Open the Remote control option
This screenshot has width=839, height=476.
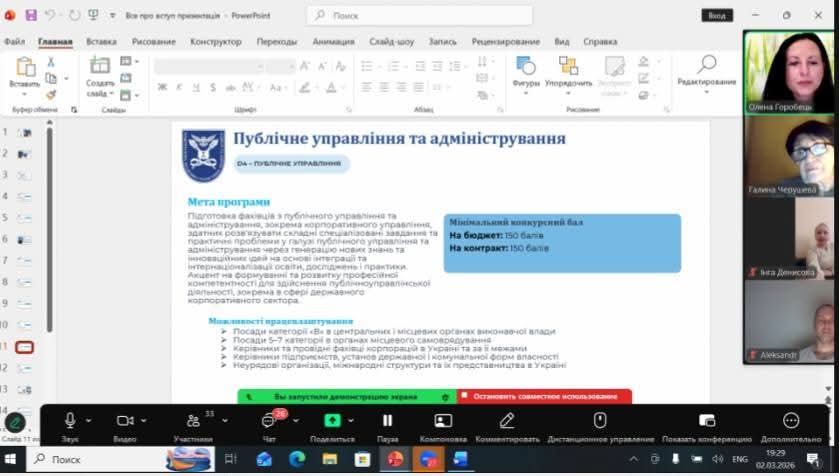600,421
